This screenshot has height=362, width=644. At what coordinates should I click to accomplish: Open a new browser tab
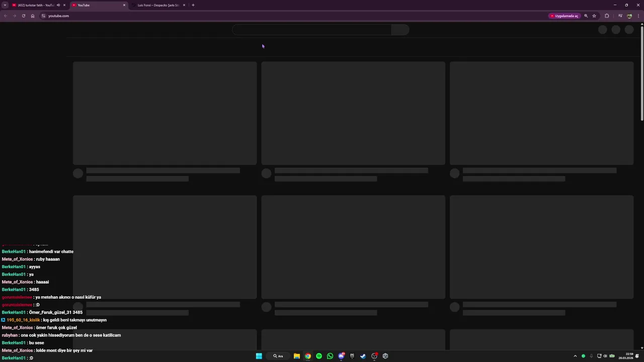pos(193,5)
